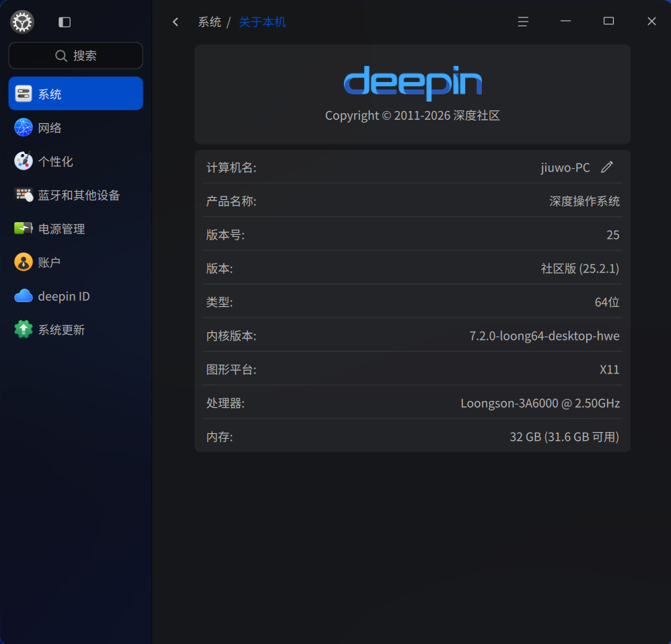The width and height of the screenshot is (671, 644).
Task: Click the deepin ID cloud icon
Action: pos(24,295)
